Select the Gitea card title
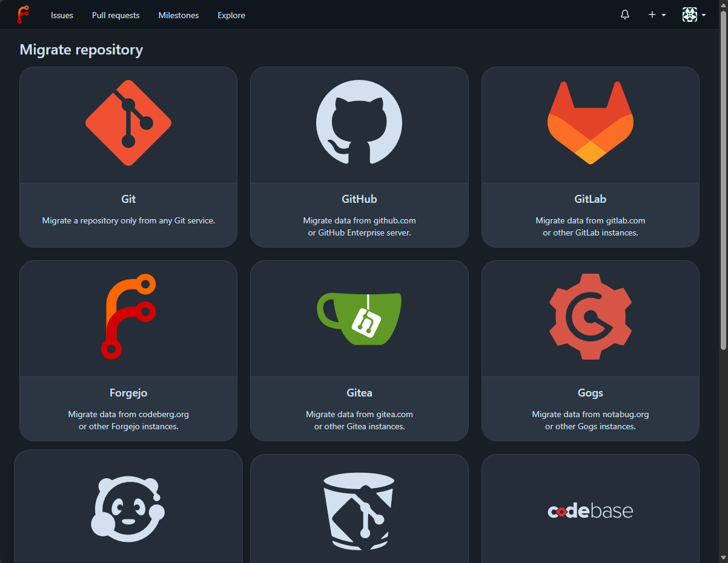Image resolution: width=728 pixels, height=563 pixels. [359, 393]
